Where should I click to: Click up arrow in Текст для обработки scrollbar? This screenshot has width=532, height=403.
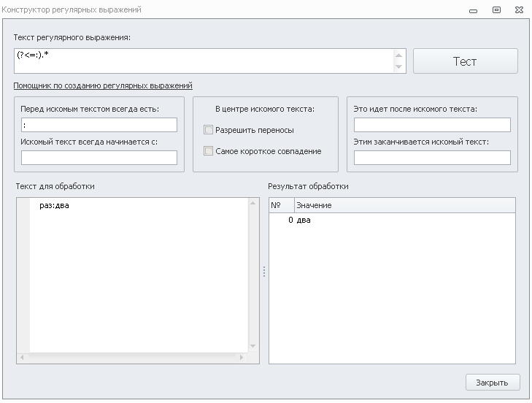pyautogui.click(x=252, y=203)
